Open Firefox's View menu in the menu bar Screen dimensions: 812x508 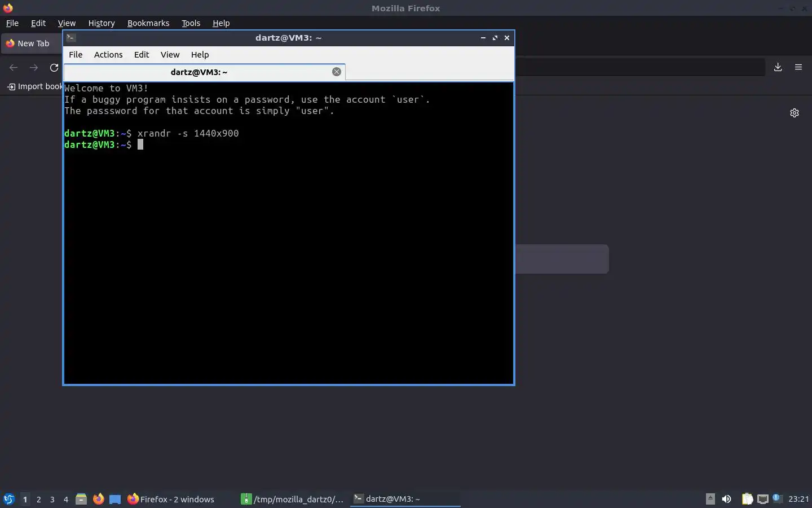click(x=67, y=23)
